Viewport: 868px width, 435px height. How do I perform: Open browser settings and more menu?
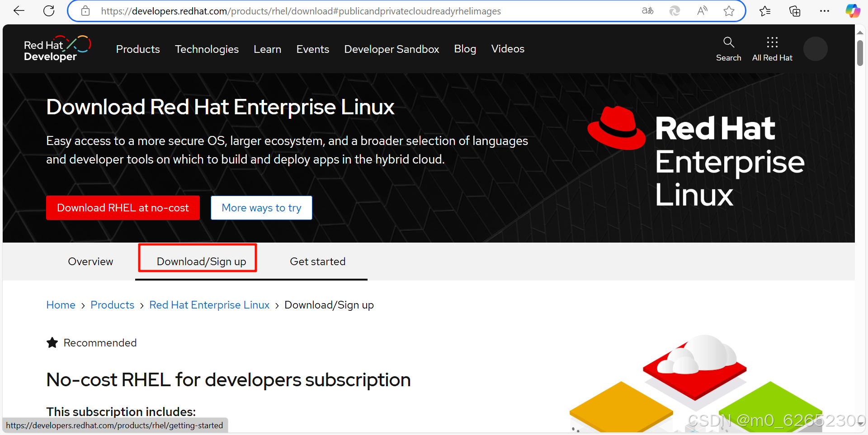(825, 11)
